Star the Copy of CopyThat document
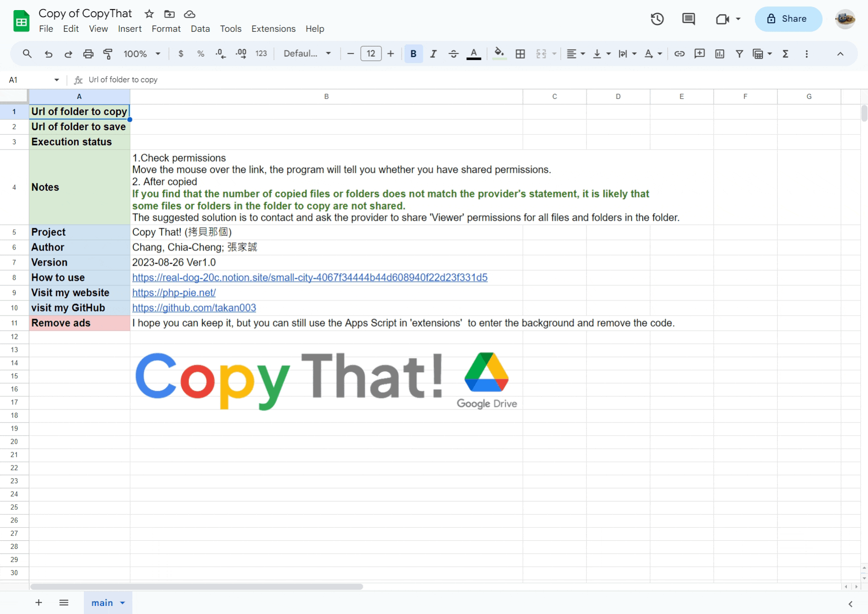Image resolution: width=868 pixels, height=614 pixels. [149, 14]
